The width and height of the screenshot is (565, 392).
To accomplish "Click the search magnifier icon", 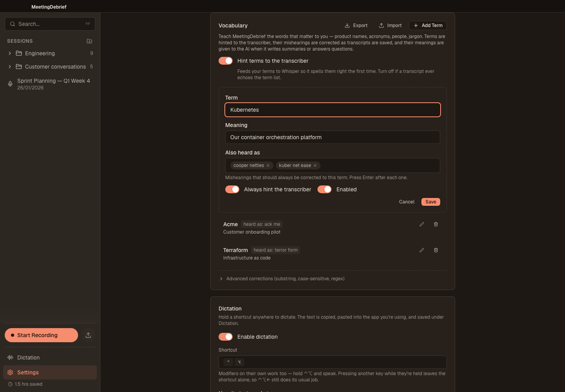I will [x=13, y=24].
